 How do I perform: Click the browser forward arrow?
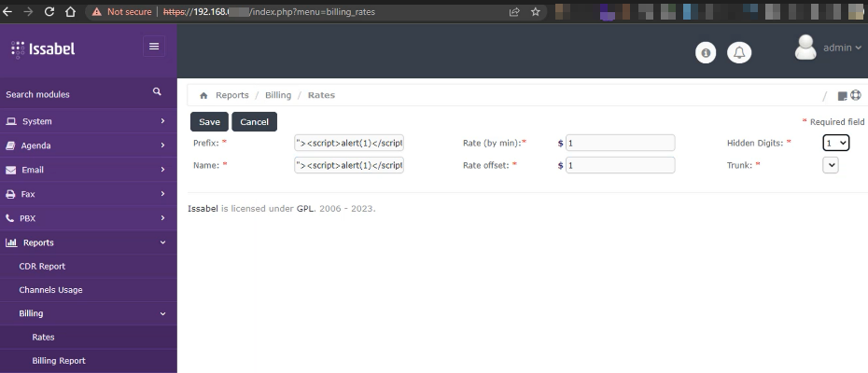click(28, 11)
